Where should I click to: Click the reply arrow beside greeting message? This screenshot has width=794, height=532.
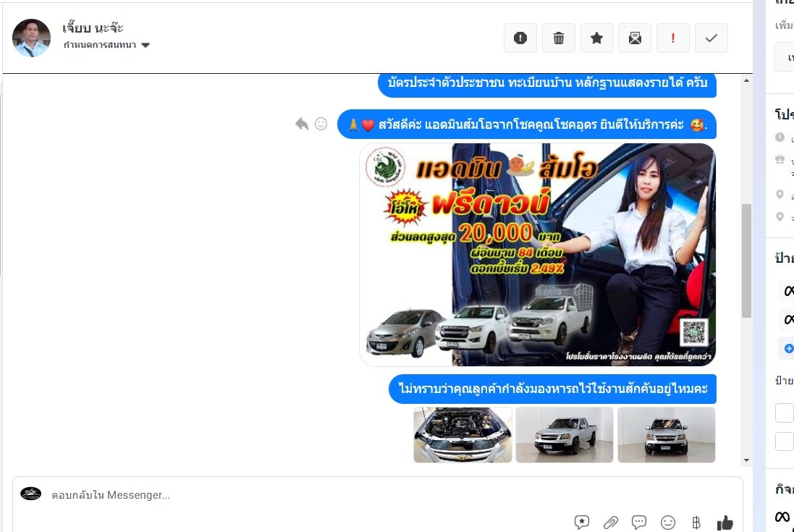302,124
